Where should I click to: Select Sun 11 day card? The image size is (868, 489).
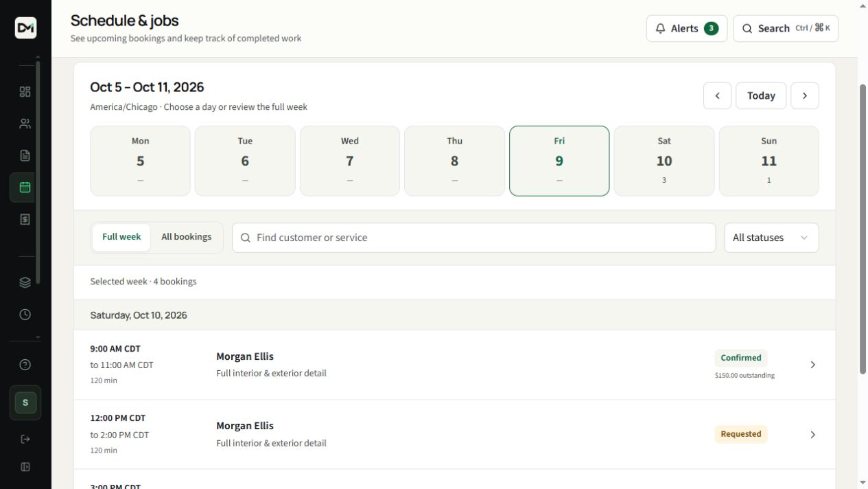click(x=769, y=161)
